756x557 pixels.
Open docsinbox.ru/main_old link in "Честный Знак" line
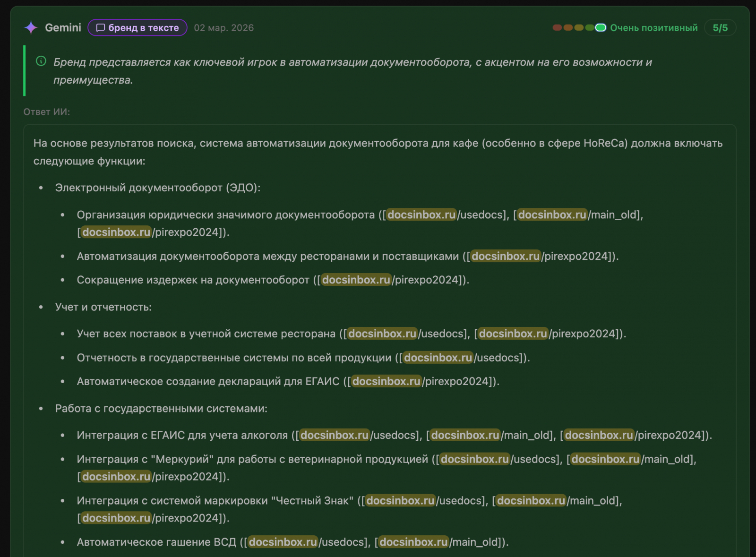(531, 501)
